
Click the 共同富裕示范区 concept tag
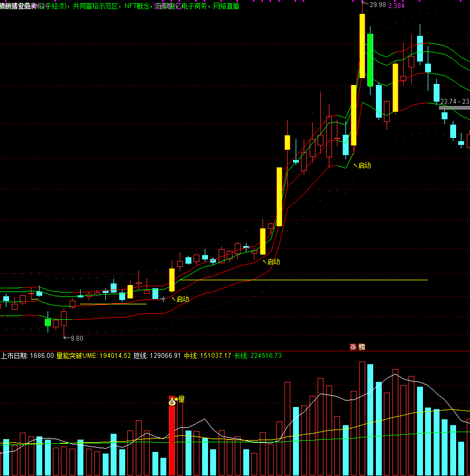(95, 6)
